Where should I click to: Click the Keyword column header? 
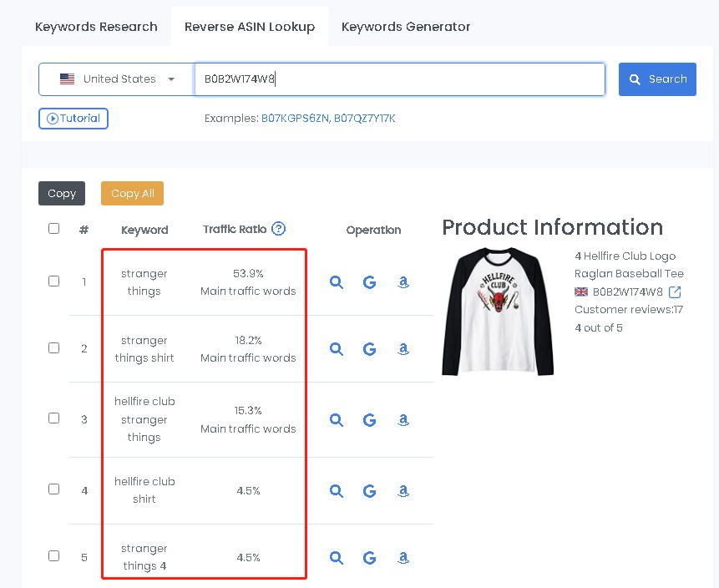144,230
